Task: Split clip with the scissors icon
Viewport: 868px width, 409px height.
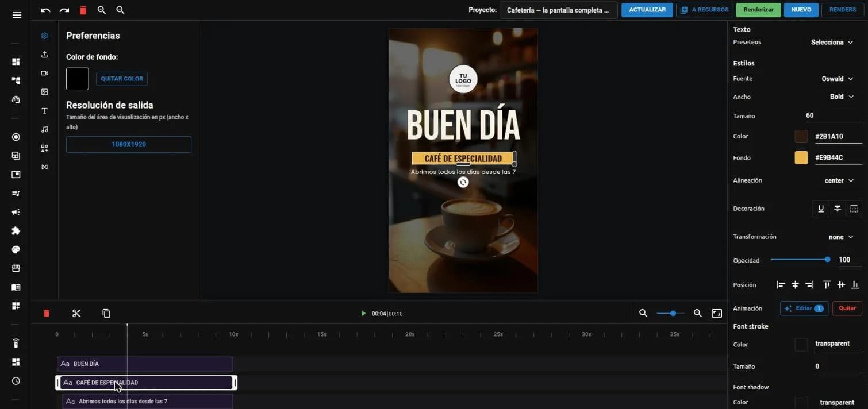Action: click(76, 314)
